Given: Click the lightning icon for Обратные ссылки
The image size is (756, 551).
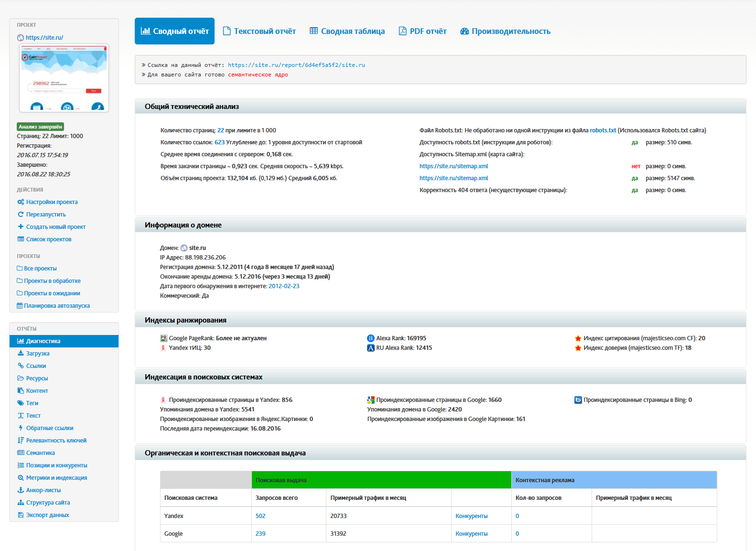Looking at the screenshot, I should click(x=21, y=428).
